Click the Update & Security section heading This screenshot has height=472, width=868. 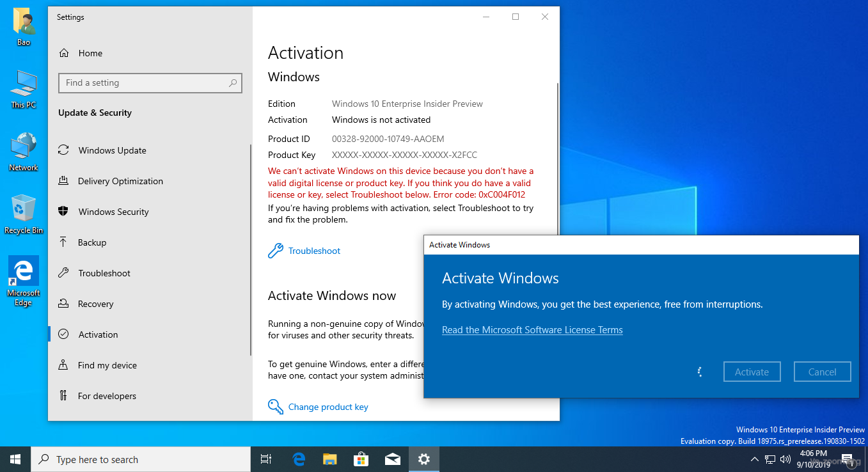95,113
